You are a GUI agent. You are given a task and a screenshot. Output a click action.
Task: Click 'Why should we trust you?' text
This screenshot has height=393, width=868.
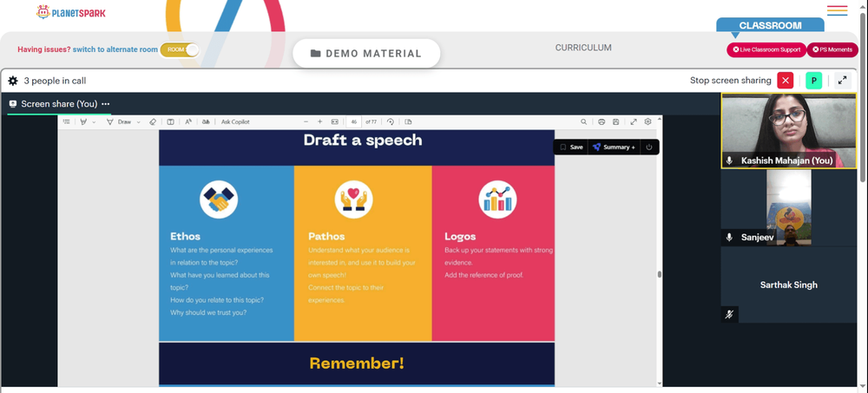[208, 312]
